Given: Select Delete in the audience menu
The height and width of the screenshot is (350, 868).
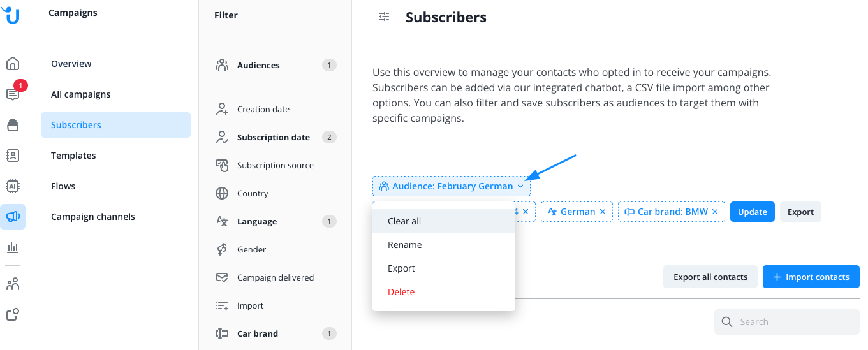Looking at the screenshot, I should coord(401,292).
